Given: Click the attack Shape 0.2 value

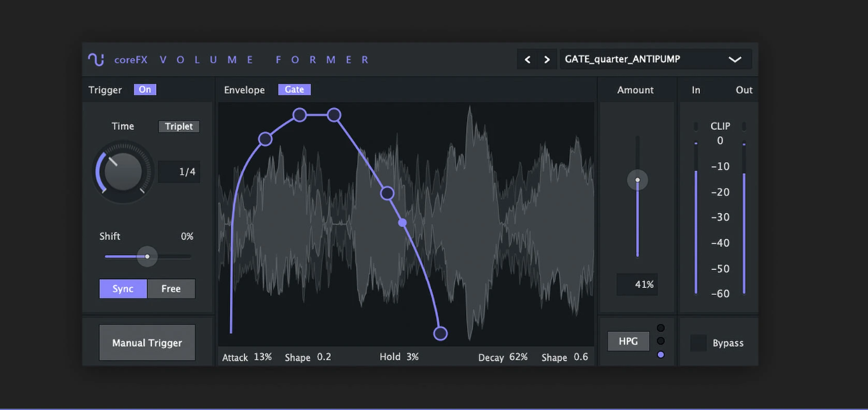Looking at the screenshot, I should [324, 357].
